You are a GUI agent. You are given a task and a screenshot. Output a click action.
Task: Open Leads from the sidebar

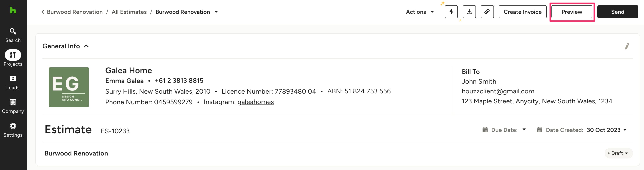pos(13,82)
